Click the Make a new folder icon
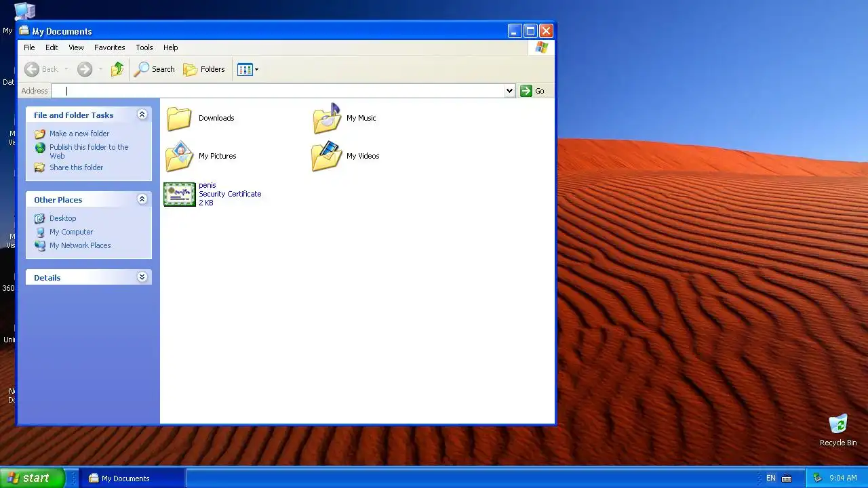868x488 pixels. coord(40,134)
